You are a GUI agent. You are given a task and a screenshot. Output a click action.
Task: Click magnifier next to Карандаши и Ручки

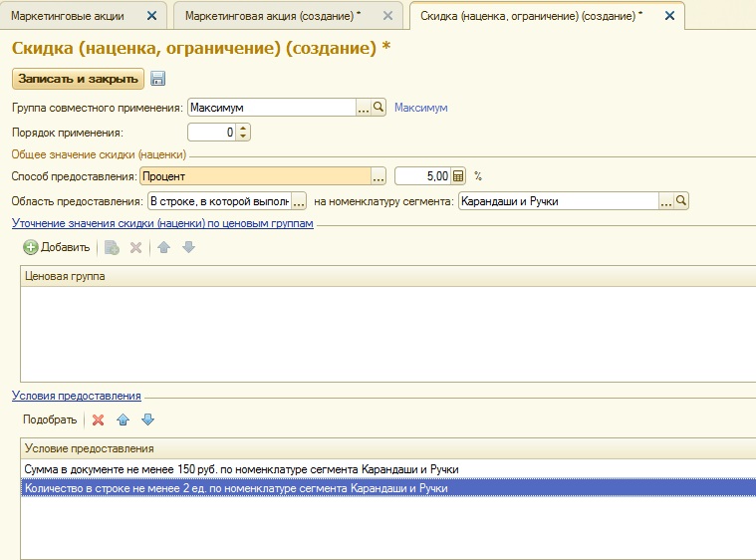pyautogui.click(x=681, y=201)
